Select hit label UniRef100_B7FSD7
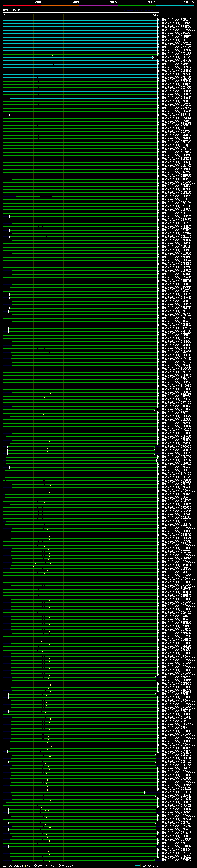The width and height of the screenshot is (197, 868). click(177, 74)
